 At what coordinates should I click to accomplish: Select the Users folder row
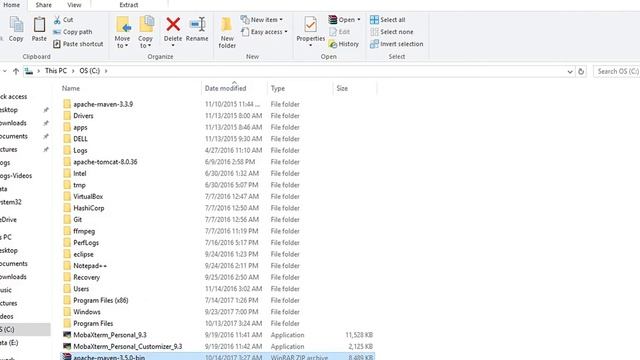[218, 289]
